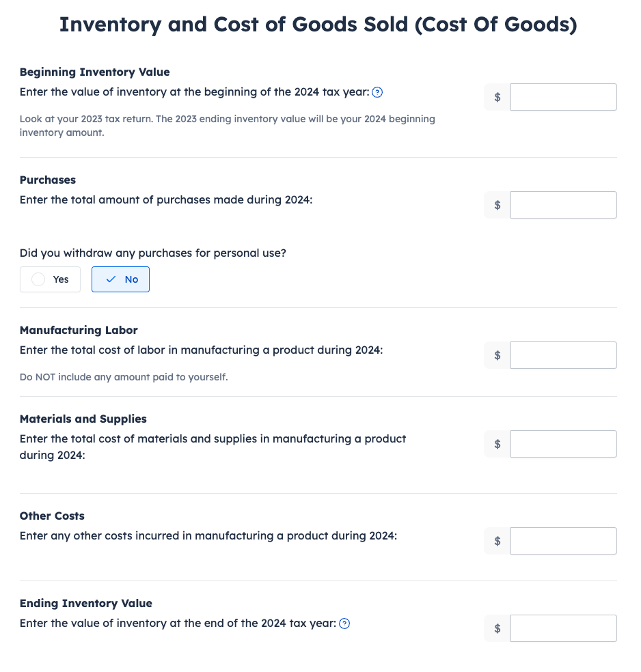Click dollar sign beside Ending Inventory field
This screenshot has width=641, height=672.
tap(497, 629)
